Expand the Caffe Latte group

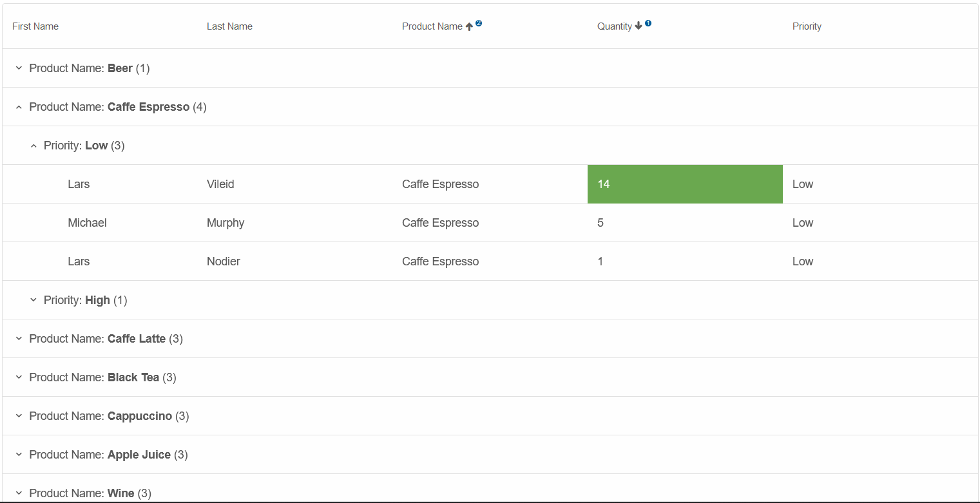coord(19,339)
